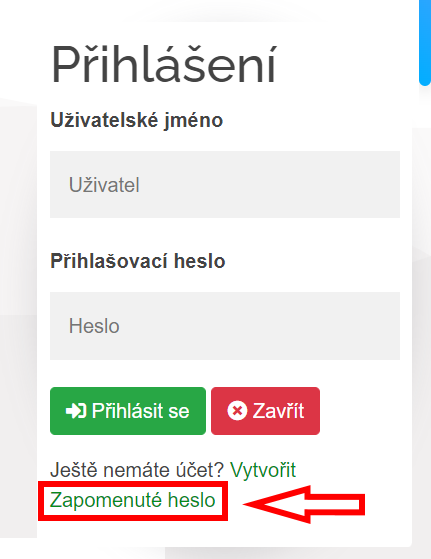431x559 pixels.
Task: Click the Uživatelské jméno field label
Action: [137, 120]
